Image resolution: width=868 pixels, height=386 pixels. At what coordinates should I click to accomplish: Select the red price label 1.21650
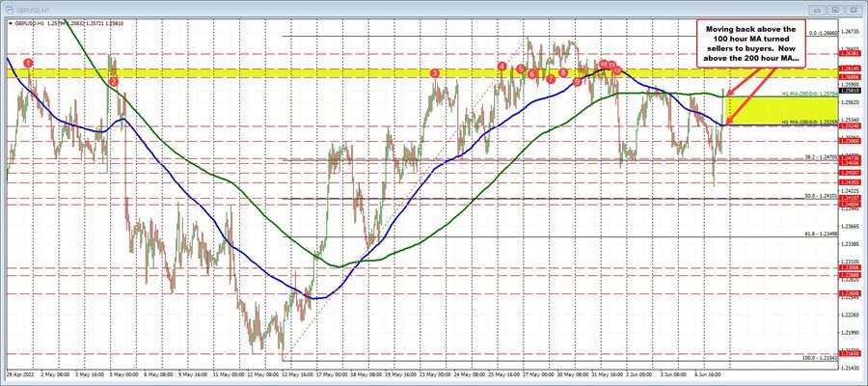[x=851, y=352]
